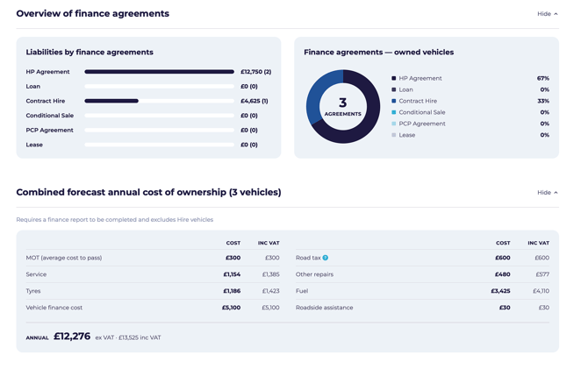Click the PCP Agreement legend label

(x=422, y=124)
